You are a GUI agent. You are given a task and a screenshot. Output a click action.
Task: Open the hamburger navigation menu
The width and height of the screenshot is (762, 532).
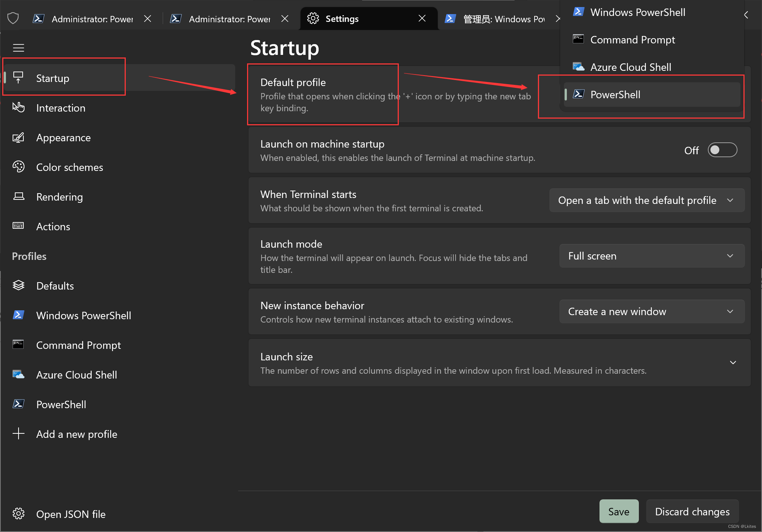pos(18,48)
